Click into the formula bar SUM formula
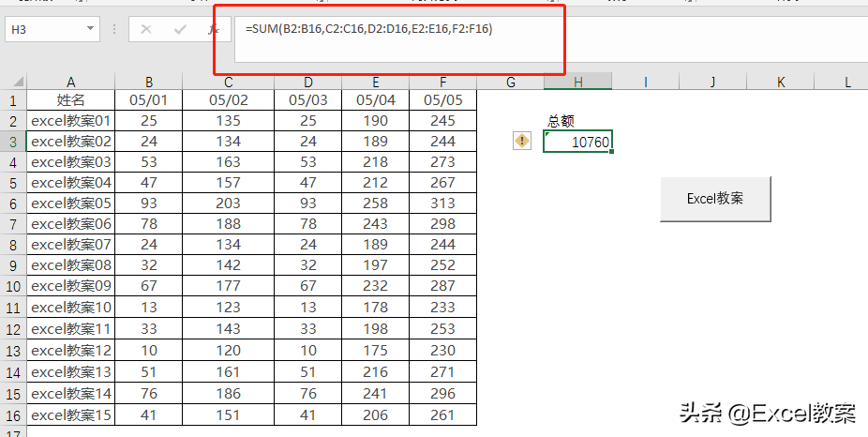The image size is (868, 437). pyautogui.click(x=369, y=29)
